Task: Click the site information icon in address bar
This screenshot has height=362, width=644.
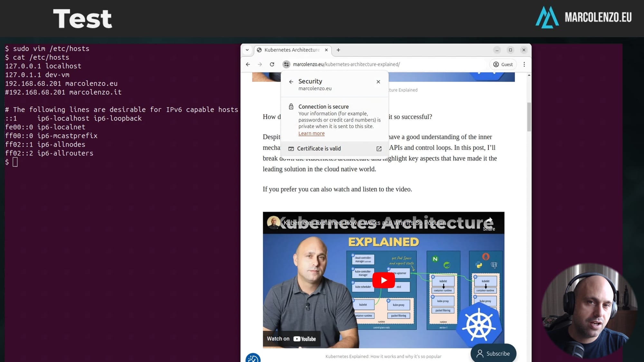Action: tap(286, 64)
